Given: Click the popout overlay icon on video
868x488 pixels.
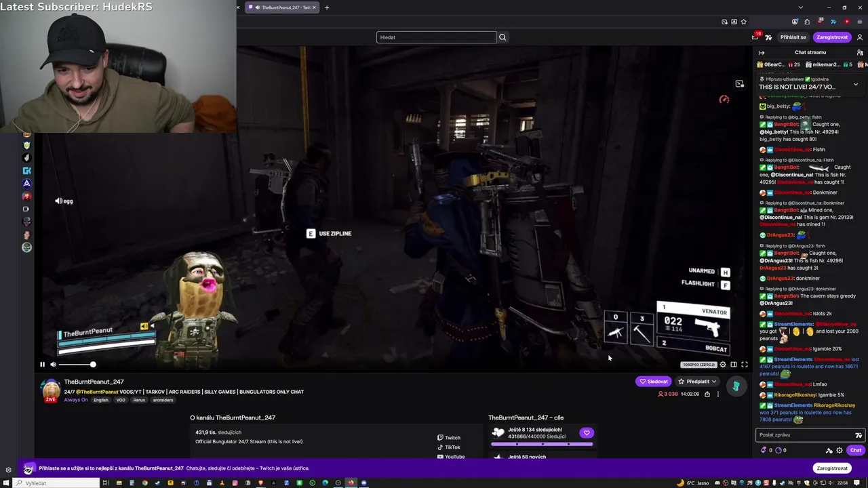Looking at the screenshot, I should [x=740, y=84].
